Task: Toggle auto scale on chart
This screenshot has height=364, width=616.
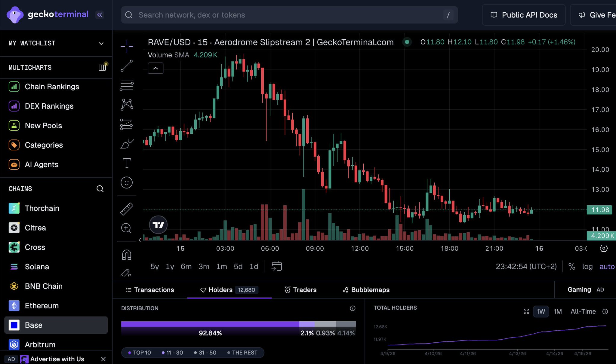Action: click(607, 267)
